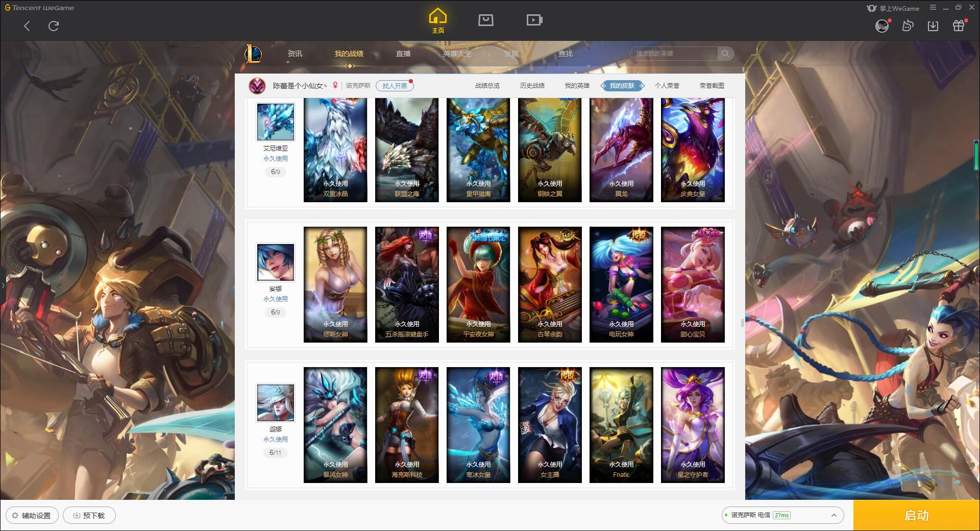Viewport: 980px width, 531px height.
Task: Open the 钢铁之翼 skin card
Action: coord(550,150)
